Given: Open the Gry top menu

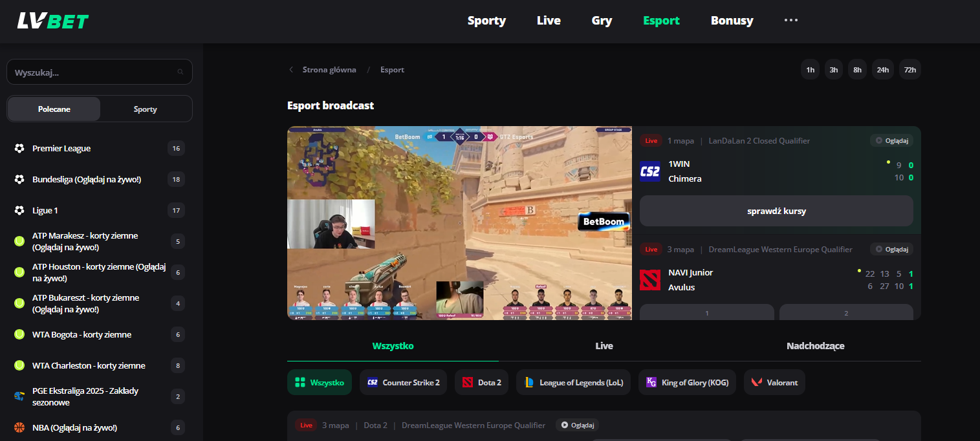Looking at the screenshot, I should pos(602,21).
